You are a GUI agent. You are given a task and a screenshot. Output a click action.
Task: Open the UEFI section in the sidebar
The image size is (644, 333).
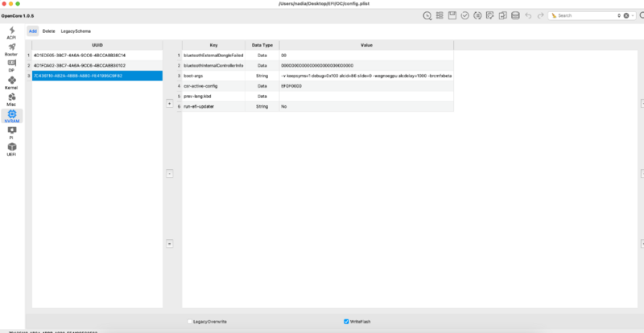click(x=11, y=150)
